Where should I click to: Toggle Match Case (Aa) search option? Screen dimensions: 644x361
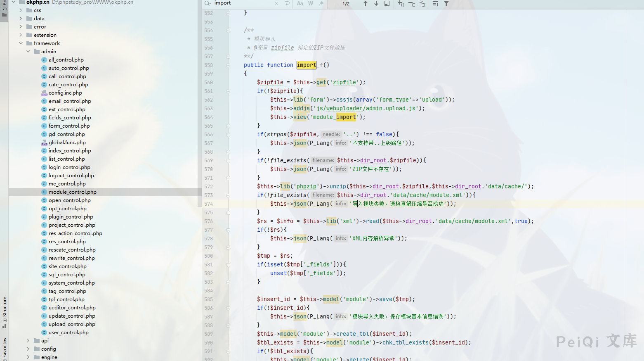coord(300,4)
